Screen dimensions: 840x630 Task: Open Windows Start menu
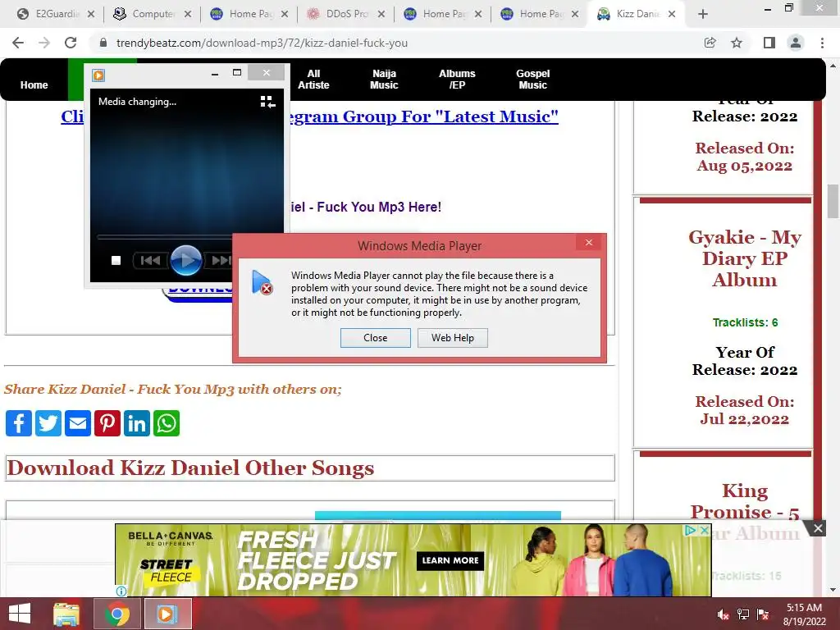click(20, 614)
